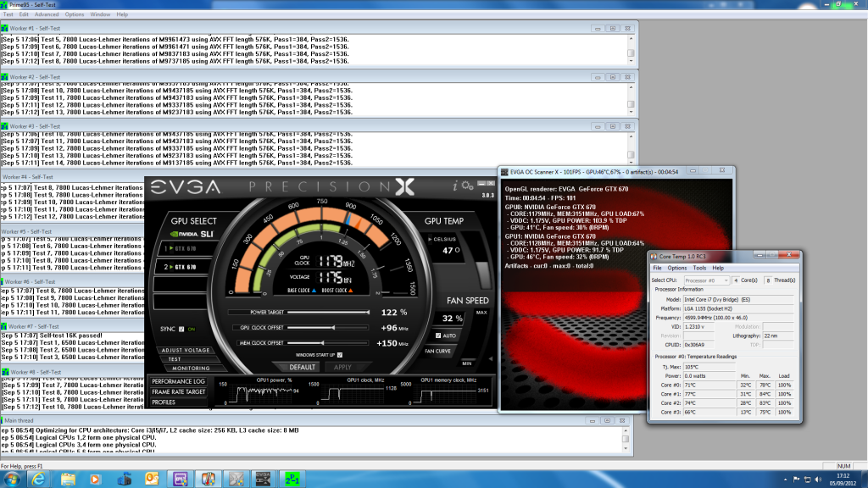Open the Select CPU Processor #0 dropdown
This screenshot has height=488, width=868.
[x=705, y=280]
